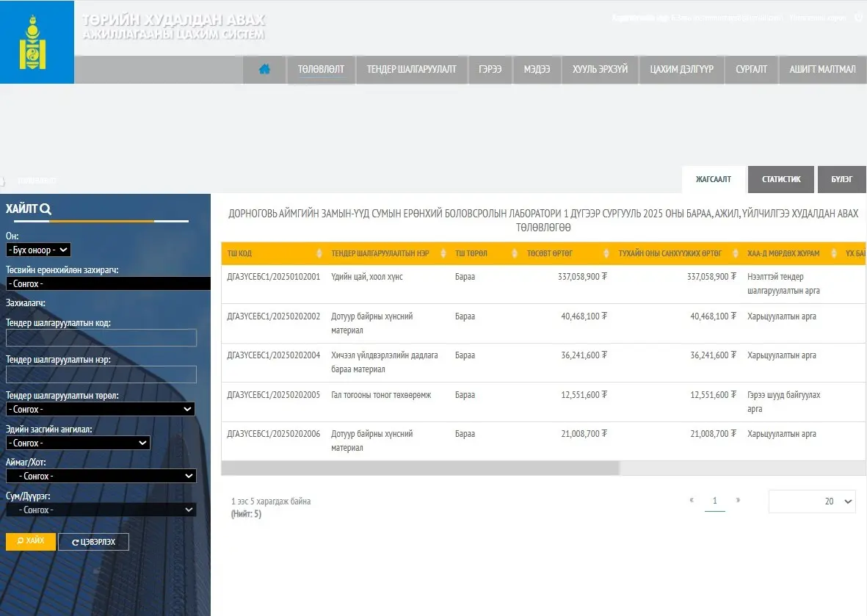
Task: Open the Он year dropdown
Action: point(38,250)
